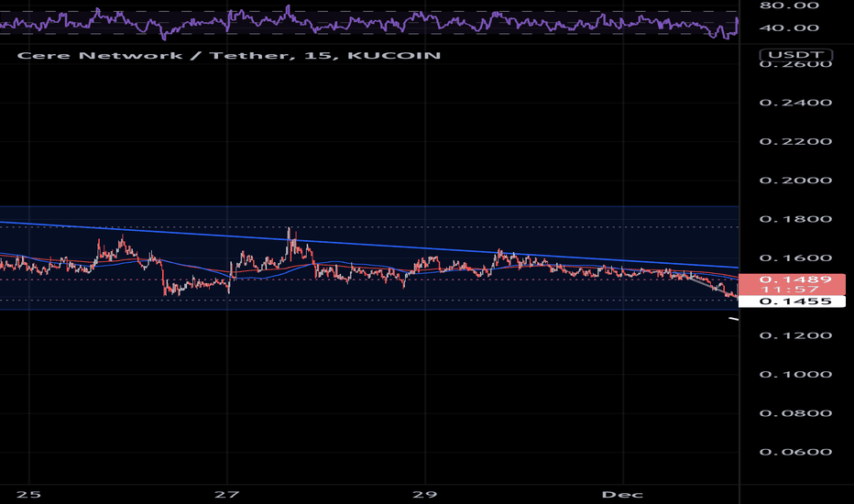Select the blue descending trendline

pos(369,244)
